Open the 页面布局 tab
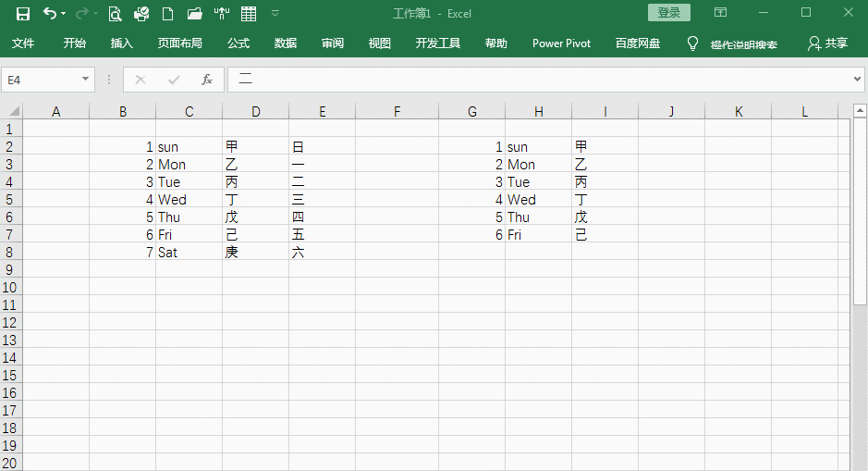The width and height of the screenshot is (868, 471). coord(180,43)
